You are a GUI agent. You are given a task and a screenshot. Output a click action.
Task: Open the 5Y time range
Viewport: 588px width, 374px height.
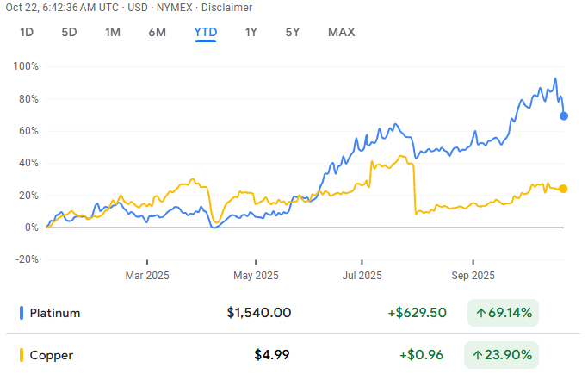click(x=293, y=33)
